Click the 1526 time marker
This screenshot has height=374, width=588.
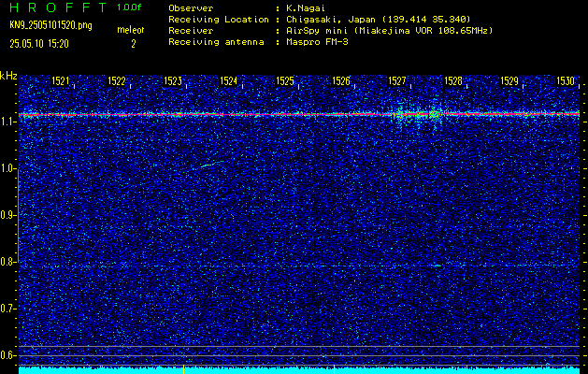[x=341, y=81]
